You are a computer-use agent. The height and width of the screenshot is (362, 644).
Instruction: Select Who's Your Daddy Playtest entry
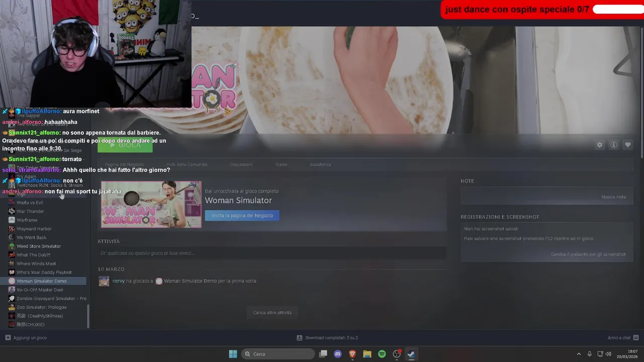[44, 272]
